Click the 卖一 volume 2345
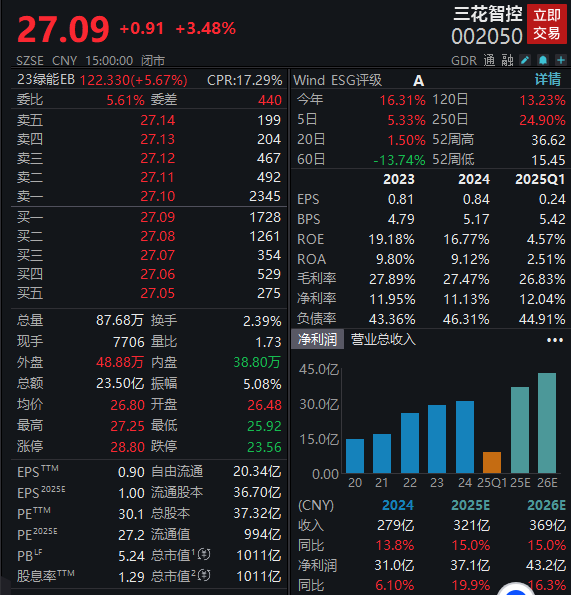 pos(265,196)
